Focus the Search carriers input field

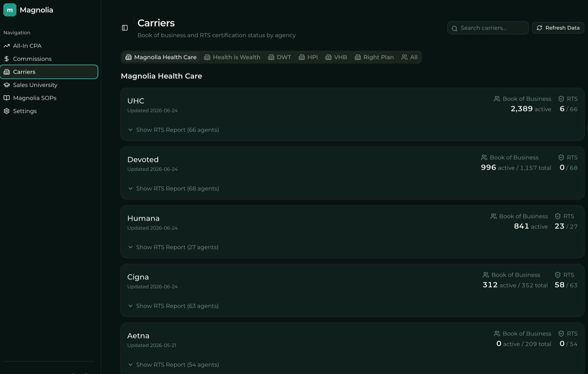(488, 28)
